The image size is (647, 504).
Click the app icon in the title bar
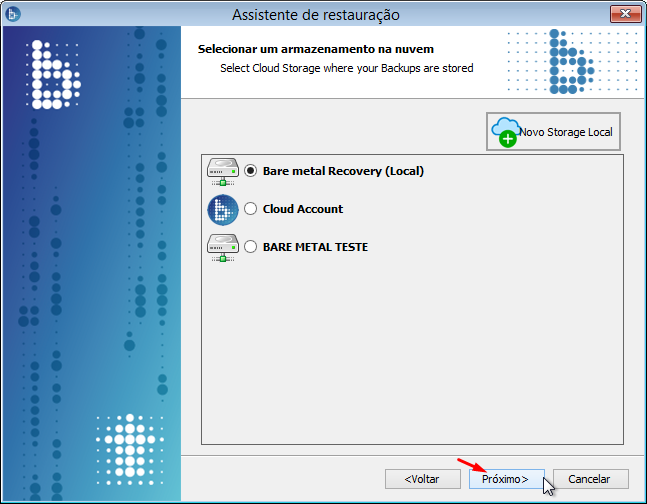[13, 14]
